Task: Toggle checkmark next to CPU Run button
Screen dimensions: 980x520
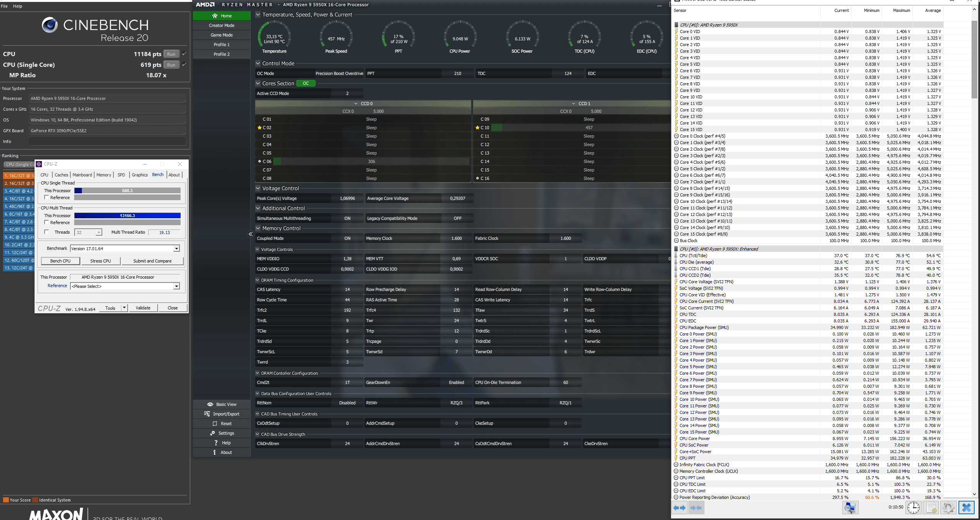Action: [x=184, y=54]
